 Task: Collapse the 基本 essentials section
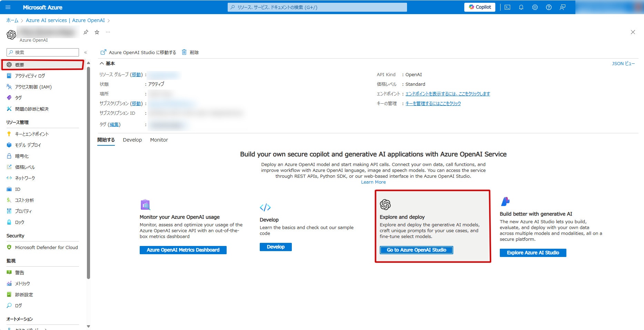pyautogui.click(x=107, y=63)
